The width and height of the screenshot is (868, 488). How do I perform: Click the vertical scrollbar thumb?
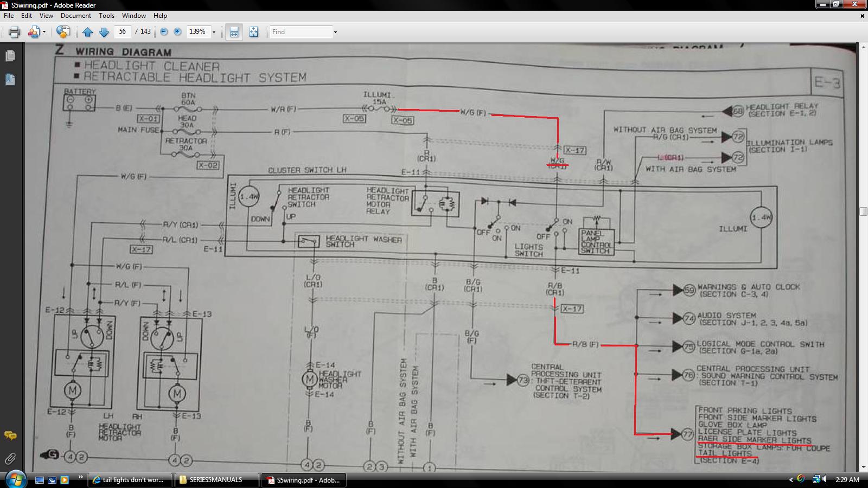click(863, 211)
